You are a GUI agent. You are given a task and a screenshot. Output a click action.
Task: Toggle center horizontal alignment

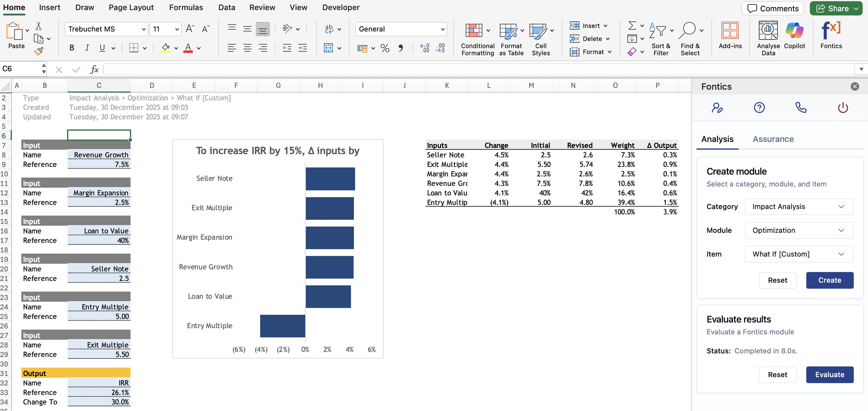(247, 48)
